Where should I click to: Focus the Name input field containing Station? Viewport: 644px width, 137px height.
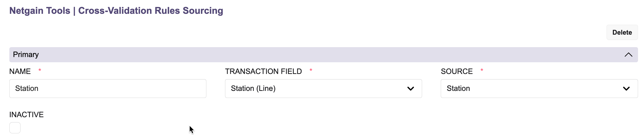tap(108, 89)
